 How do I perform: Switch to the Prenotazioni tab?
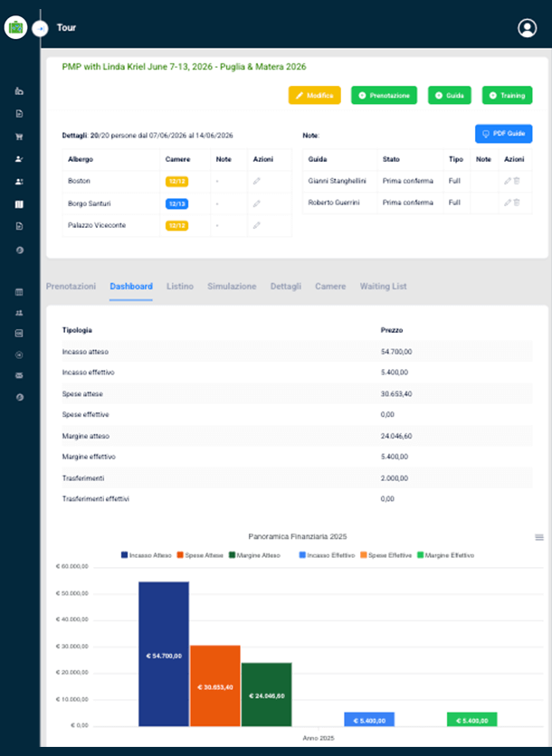tap(71, 286)
